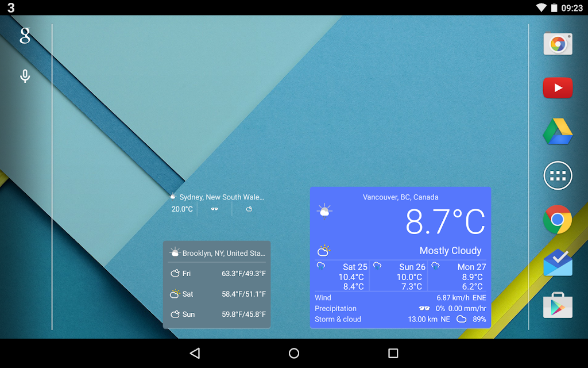Tap Sun temperature 59.8°F/45.8°F
588x368 pixels.
pyautogui.click(x=243, y=315)
